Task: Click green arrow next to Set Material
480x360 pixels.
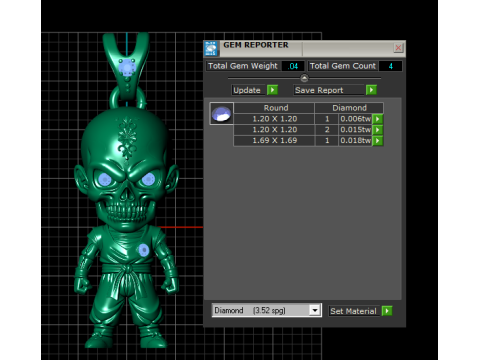Action: pyautogui.click(x=387, y=311)
